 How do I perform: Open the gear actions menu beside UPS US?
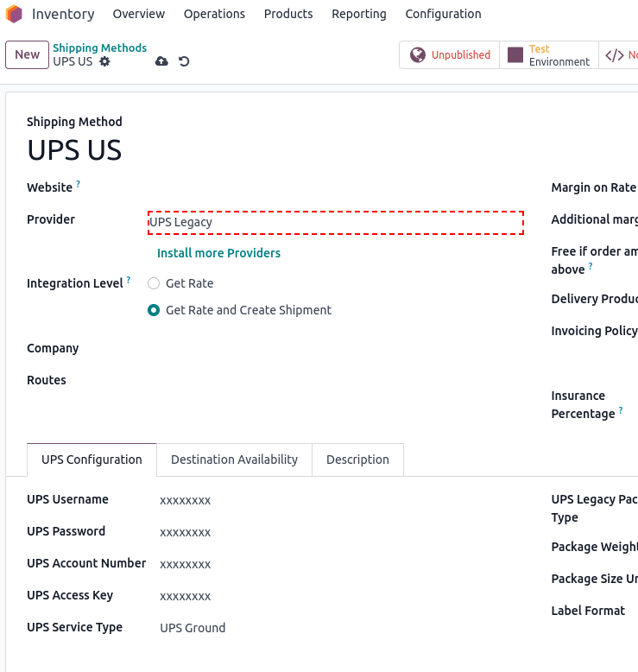104,61
